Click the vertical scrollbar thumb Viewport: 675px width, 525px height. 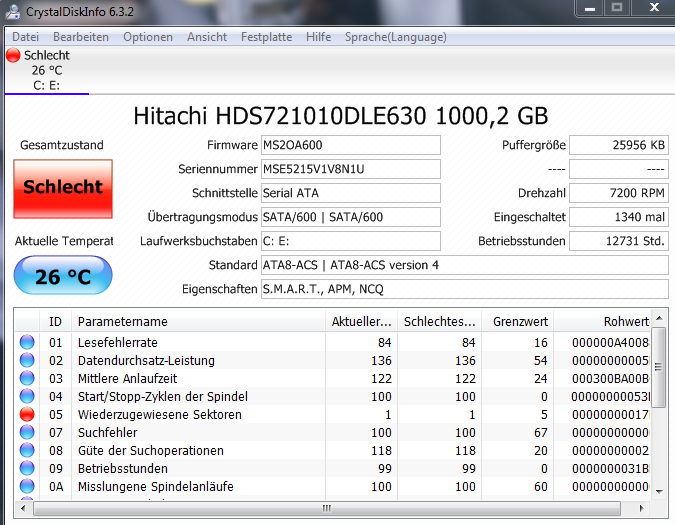pos(659,367)
